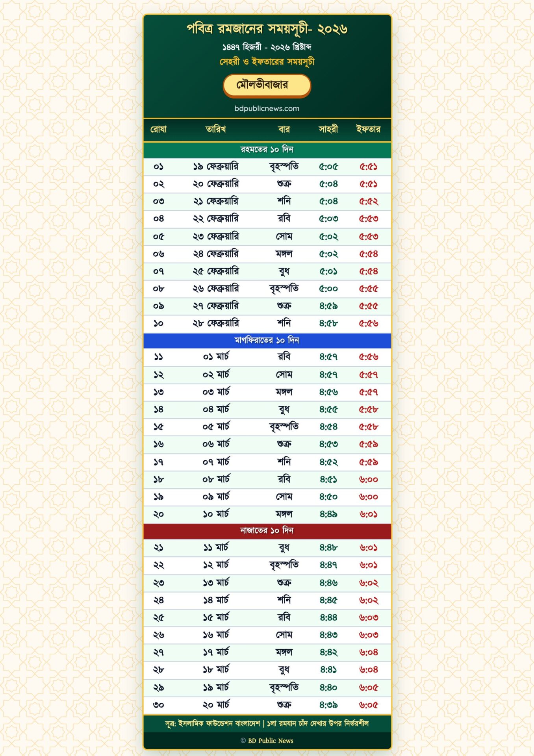Click the sehri time ৪:৩৯ in the last row
The width and height of the screenshot is (534, 756).
tap(328, 705)
